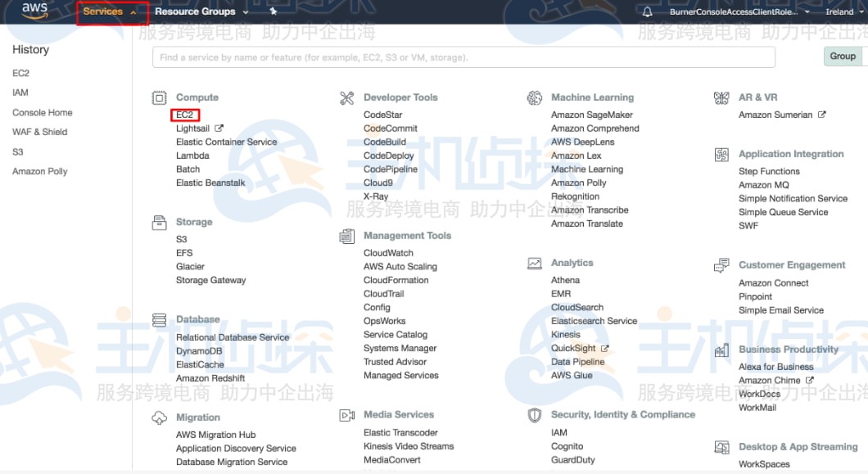868x474 pixels.
Task: Click the Desktop & App Streaming icon
Action: coord(721,448)
